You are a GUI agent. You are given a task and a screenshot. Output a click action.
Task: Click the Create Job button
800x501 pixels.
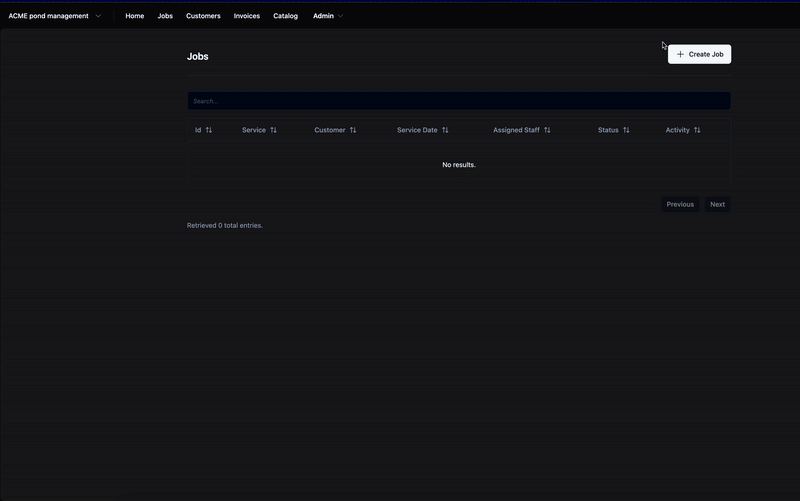click(x=699, y=54)
